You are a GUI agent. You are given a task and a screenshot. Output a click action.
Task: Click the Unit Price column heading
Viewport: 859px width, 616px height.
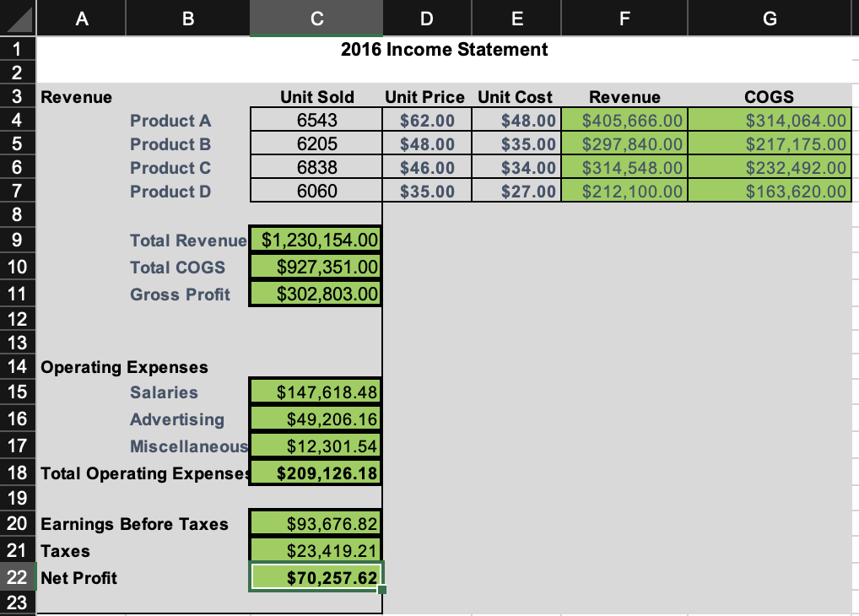pos(424,97)
